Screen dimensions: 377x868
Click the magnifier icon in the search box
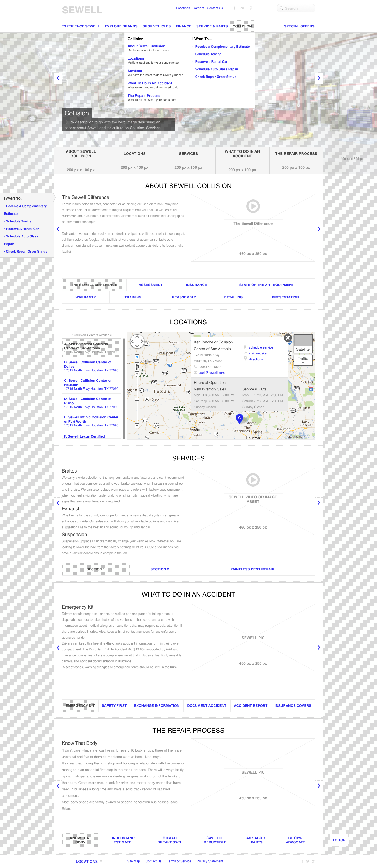pyautogui.click(x=281, y=8)
